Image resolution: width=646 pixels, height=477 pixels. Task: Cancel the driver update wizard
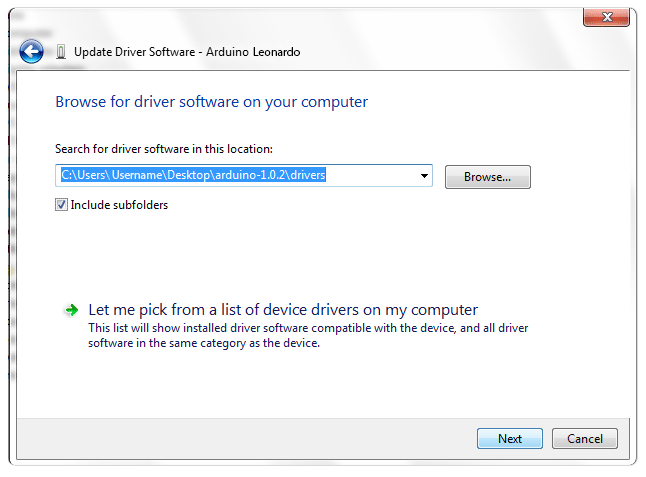[585, 438]
